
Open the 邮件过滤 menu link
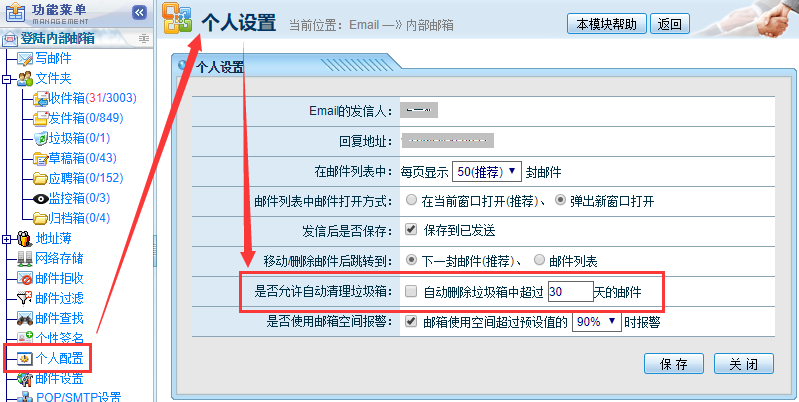[x=60, y=298]
